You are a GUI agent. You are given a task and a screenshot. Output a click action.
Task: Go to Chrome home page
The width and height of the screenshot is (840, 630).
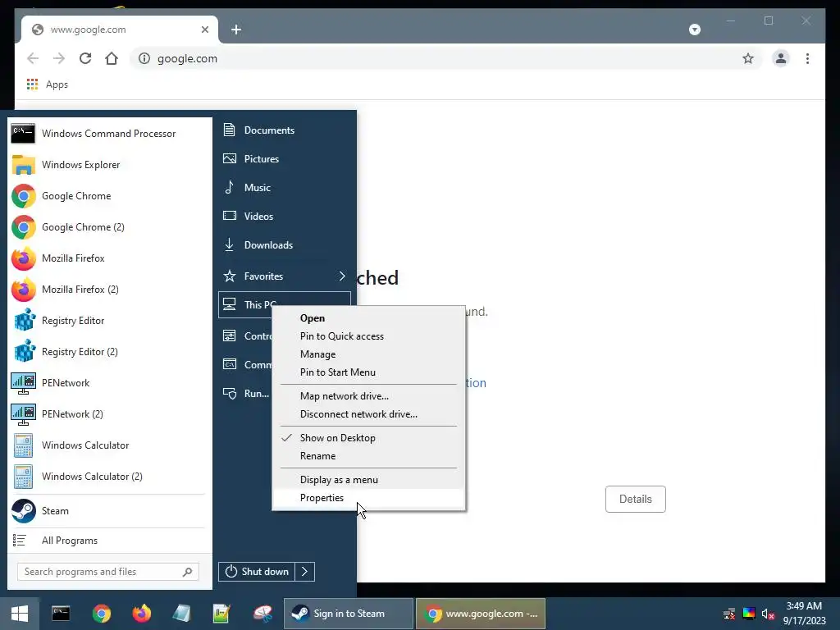coord(112,58)
